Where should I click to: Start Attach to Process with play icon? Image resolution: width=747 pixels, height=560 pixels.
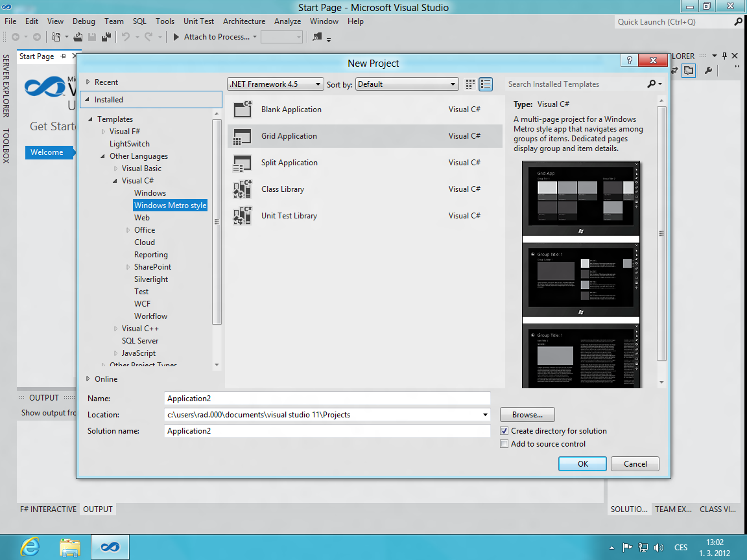coord(176,37)
